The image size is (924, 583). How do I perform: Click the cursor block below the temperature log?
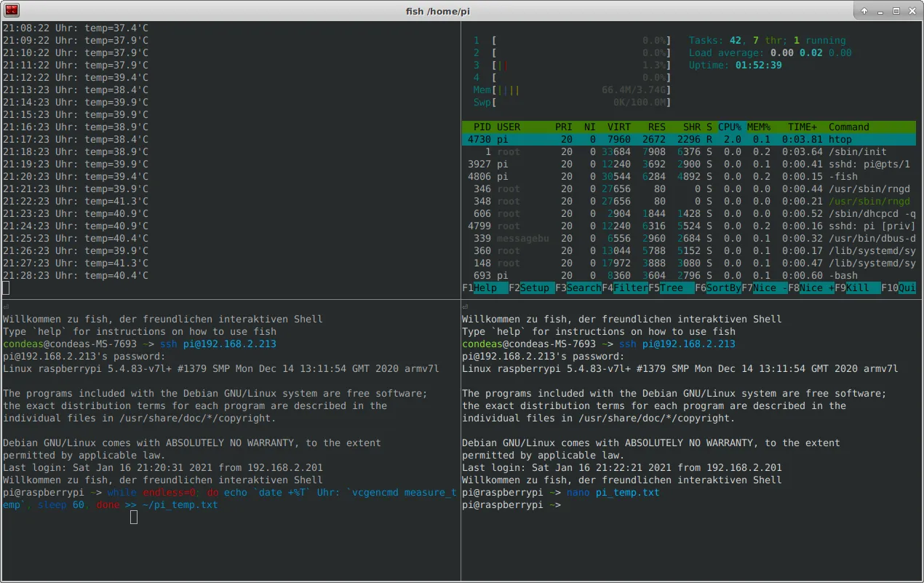6,287
